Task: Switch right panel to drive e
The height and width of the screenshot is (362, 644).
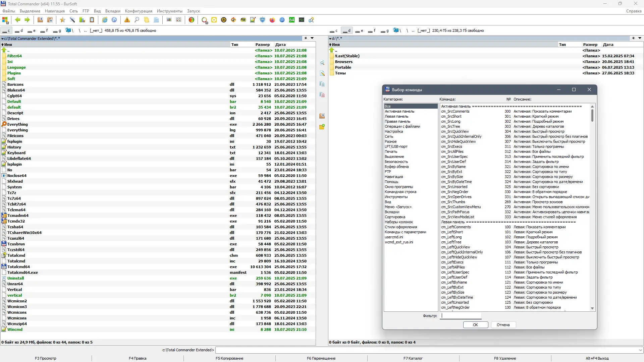Action: coord(360,31)
